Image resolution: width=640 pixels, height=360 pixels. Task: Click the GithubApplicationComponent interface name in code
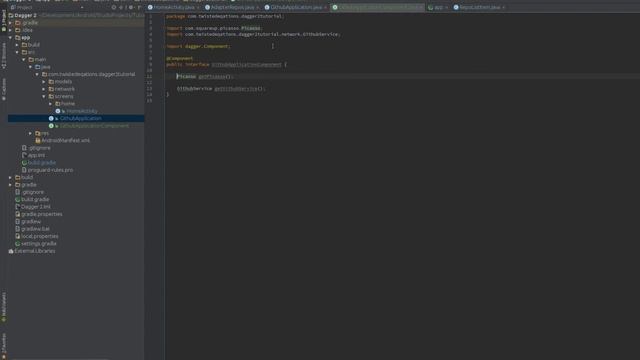[247, 64]
